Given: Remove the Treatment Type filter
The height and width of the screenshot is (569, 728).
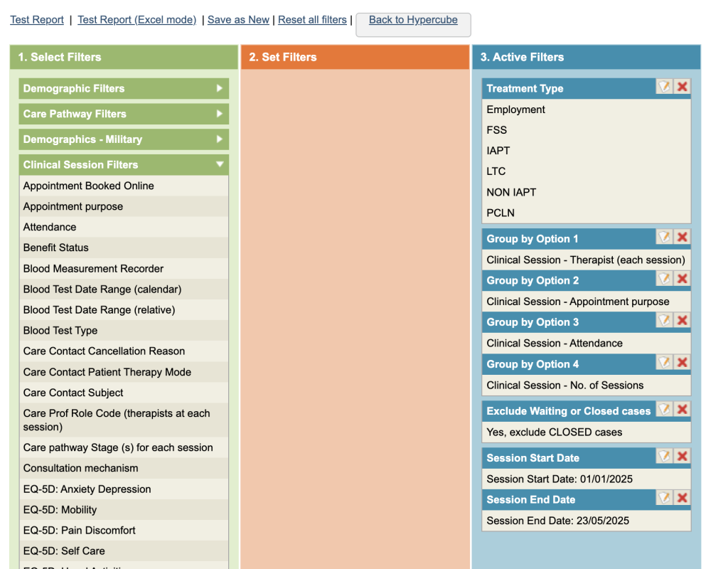Looking at the screenshot, I should click(x=682, y=87).
